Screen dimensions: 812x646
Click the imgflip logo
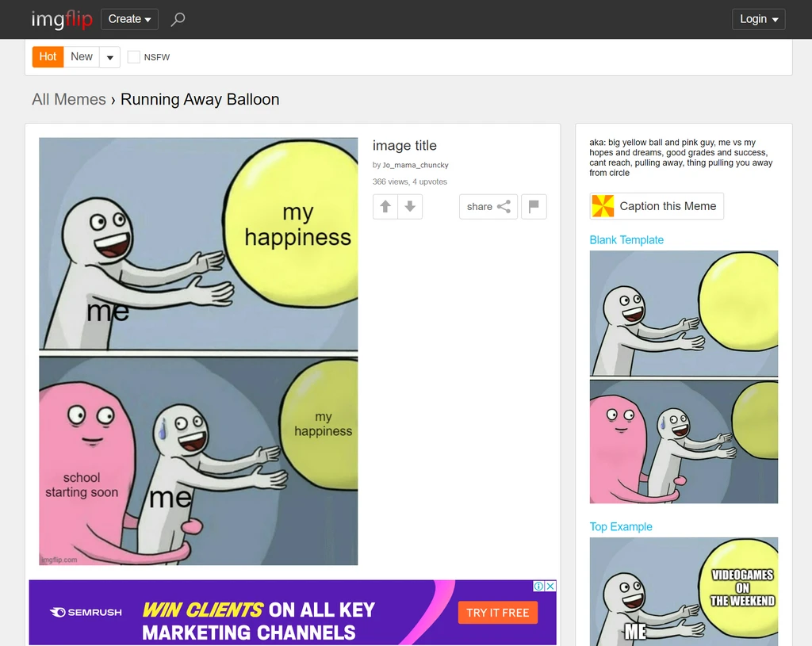point(61,19)
